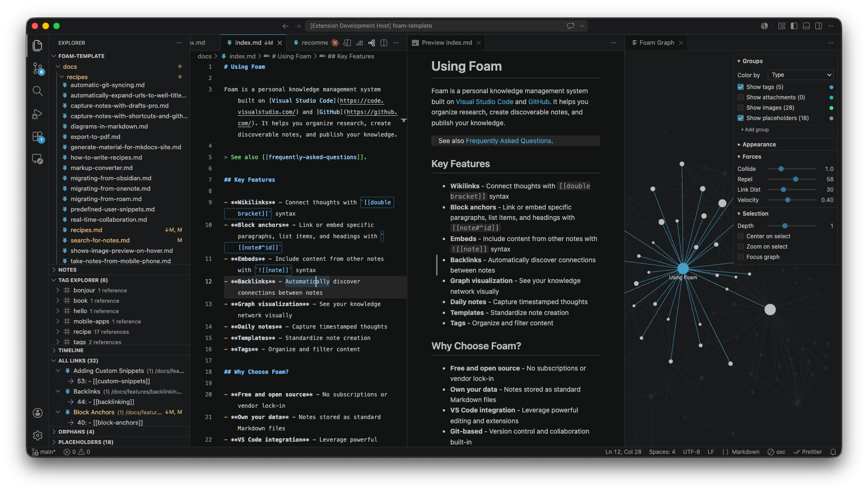The width and height of the screenshot is (868, 492).
Task: Open Explorer more actions ellipsis
Action: click(x=179, y=43)
